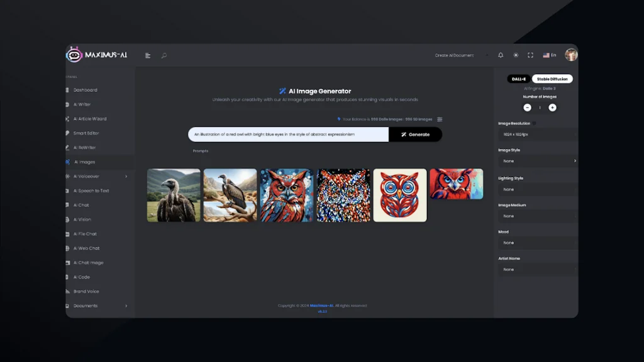Screen dimensions: 644x362
Task: Open the AI Writer tool
Action: [88, 104]
